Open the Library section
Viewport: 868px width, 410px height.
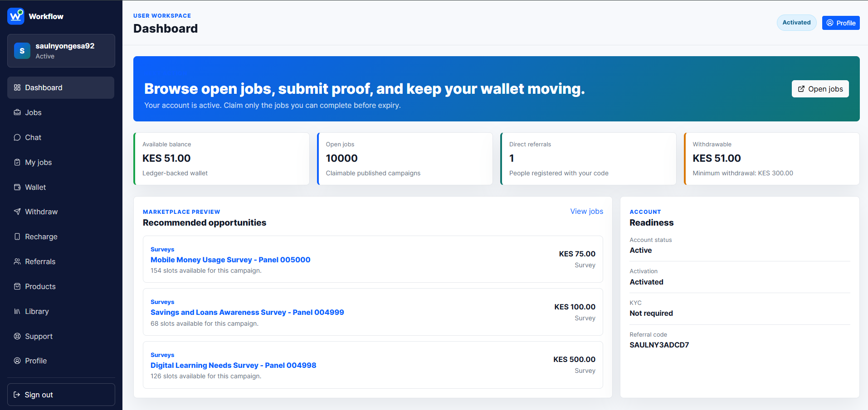point(61,311)
